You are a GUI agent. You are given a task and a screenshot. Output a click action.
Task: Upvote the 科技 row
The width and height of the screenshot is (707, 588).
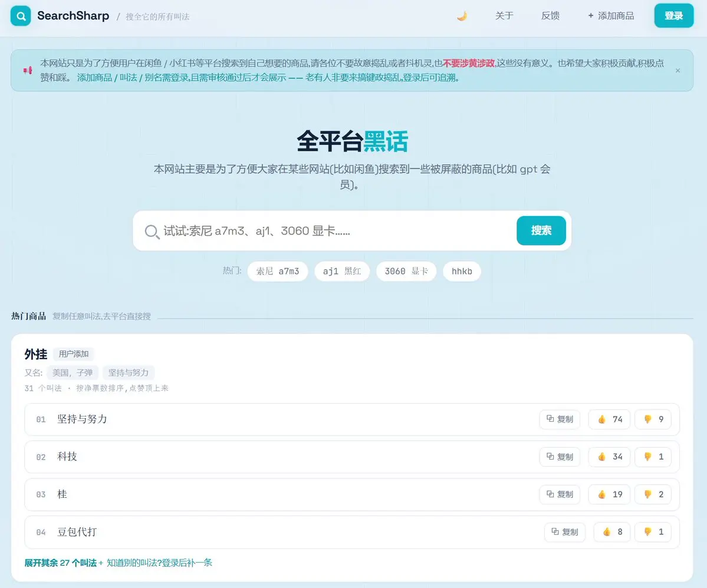tap(609, 457)
